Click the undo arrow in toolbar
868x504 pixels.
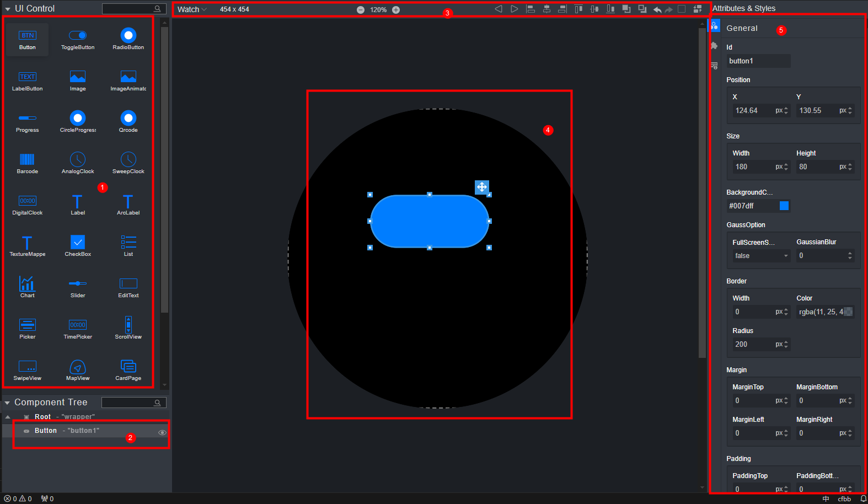coord(657,9)
